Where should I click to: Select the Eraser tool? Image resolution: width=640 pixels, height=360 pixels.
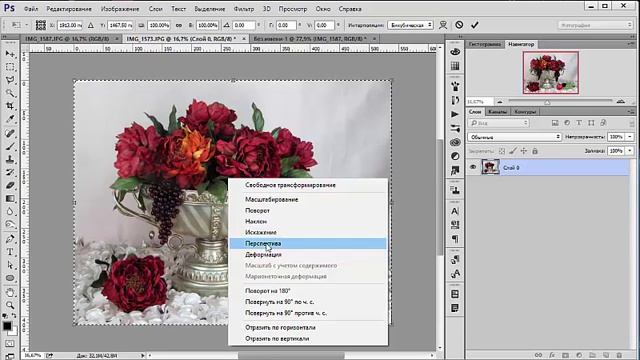point(10,186)
